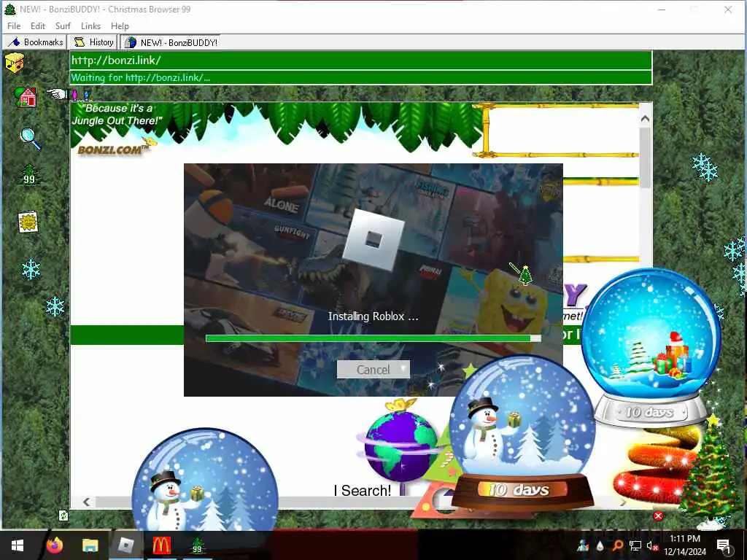The image size is (747, 560).
Task: Open the Christmas house home icon
Action: click(26, 97)
